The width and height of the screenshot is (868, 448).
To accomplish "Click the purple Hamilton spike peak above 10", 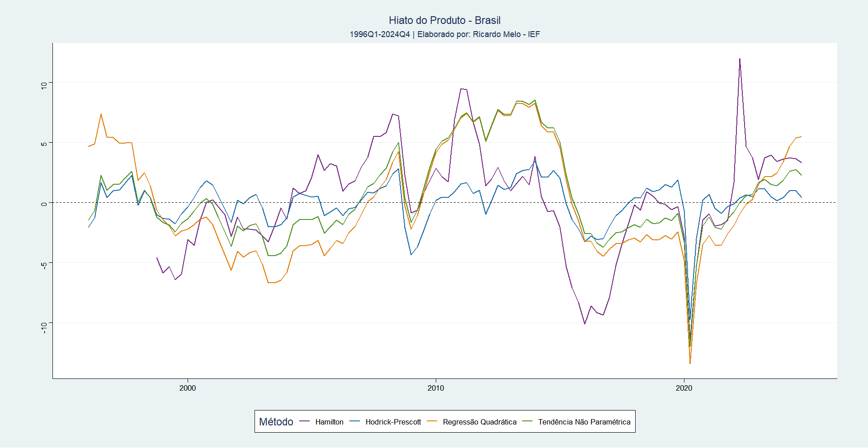I will tap(740, 59).
